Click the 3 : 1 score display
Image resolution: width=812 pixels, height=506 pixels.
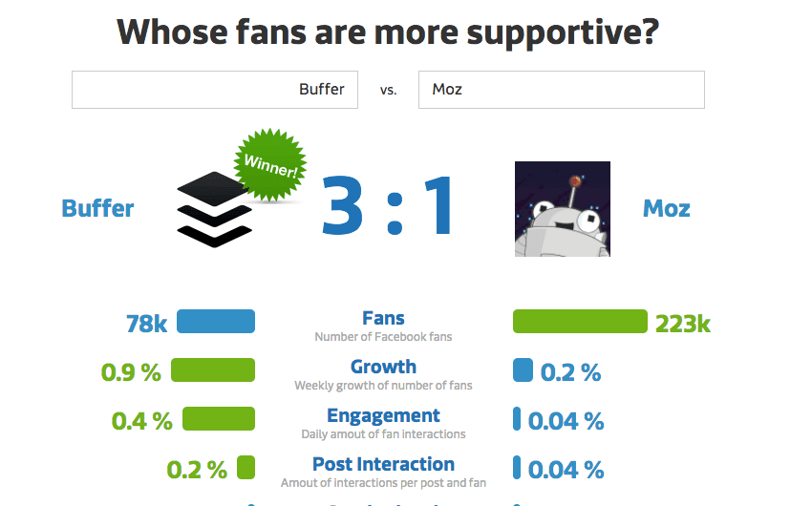(x=387, y=207)
